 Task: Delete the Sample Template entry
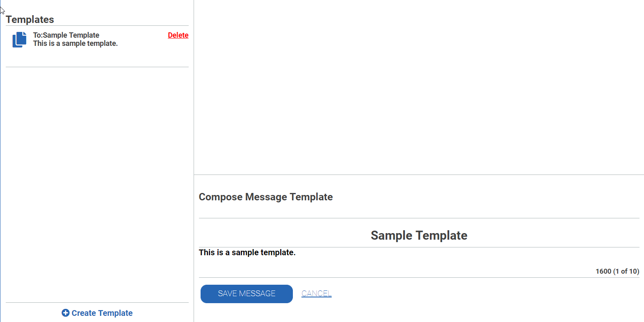[x=178, y=35]
